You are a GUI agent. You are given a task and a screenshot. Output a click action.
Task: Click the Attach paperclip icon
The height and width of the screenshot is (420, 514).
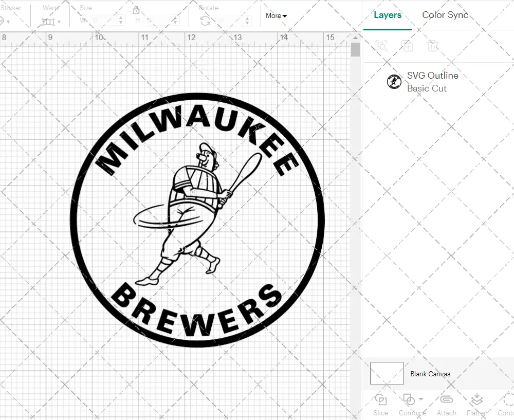[x=446, y=399]
